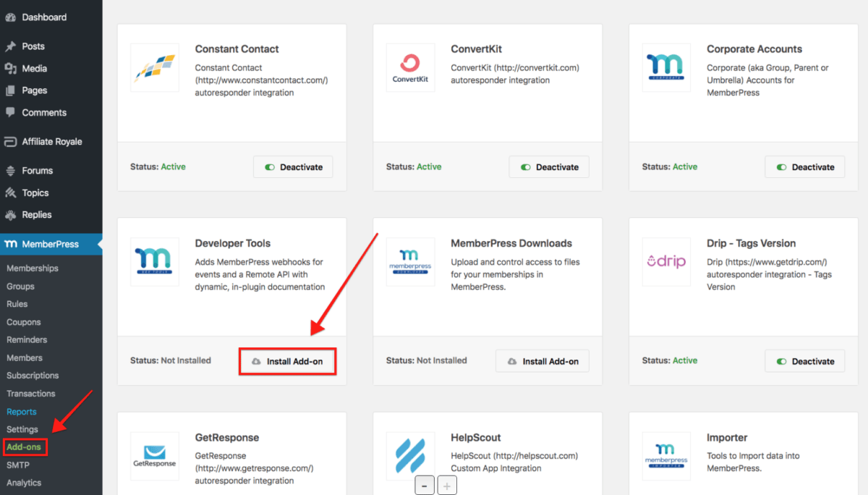Toggle off Drip Tags Version add-on
Screen dimensions: 868x495
click(805, 361)
